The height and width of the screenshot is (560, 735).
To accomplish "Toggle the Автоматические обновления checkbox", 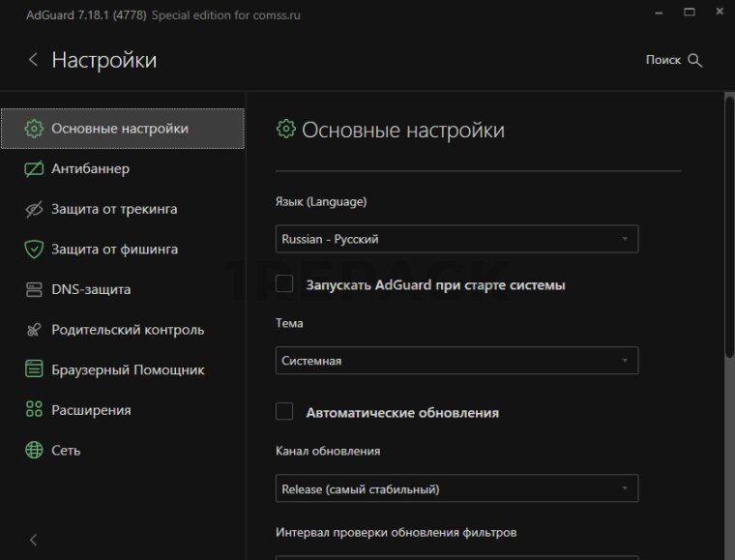I will pyautogui.click(x=284, y=412).
